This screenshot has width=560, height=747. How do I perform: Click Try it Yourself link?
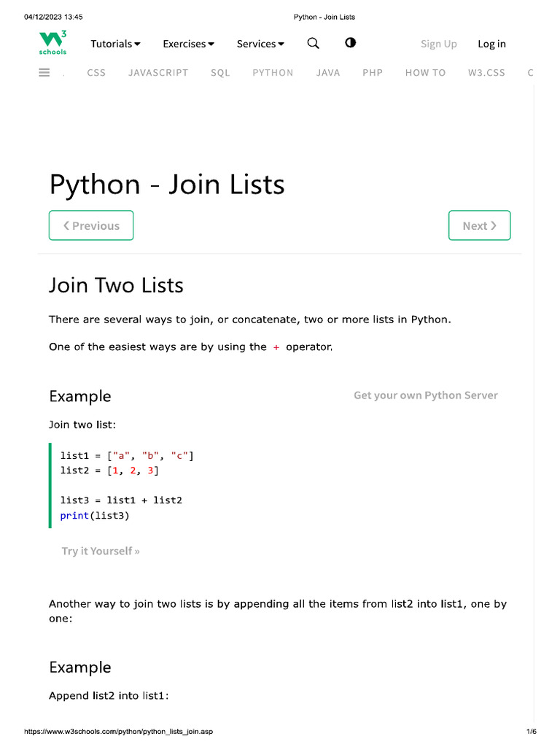(x=101, y=551)
